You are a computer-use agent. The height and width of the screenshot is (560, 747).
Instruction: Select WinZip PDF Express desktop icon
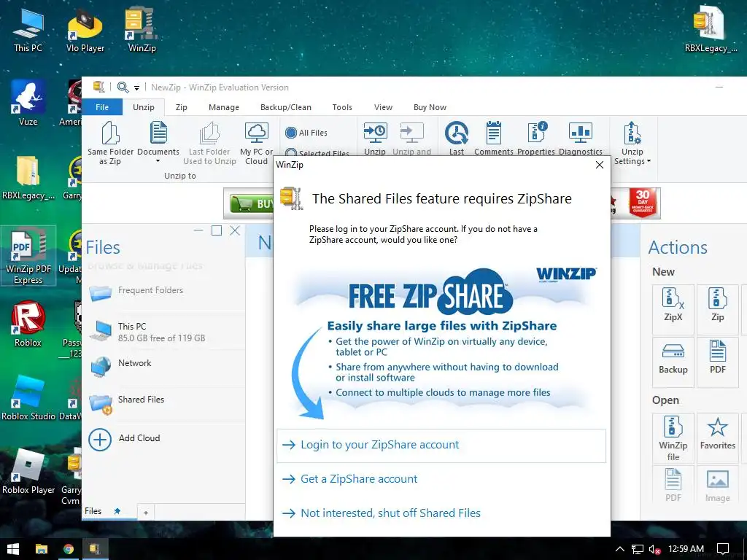28,256
